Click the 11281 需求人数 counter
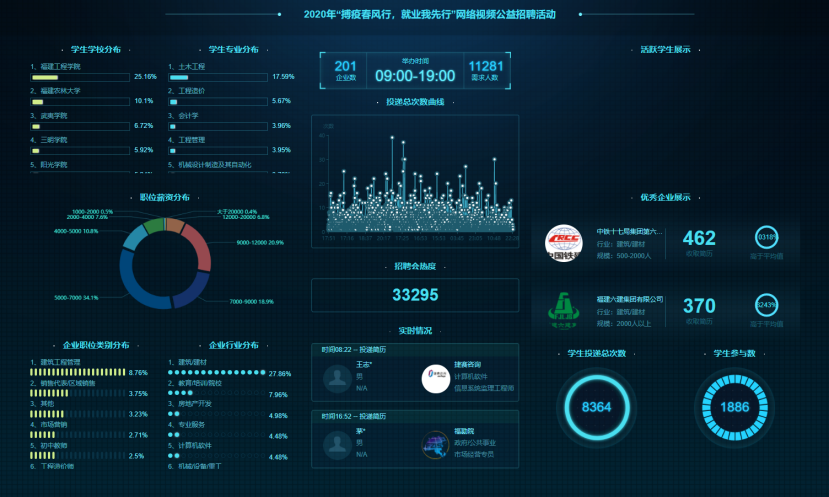This screenshot has width=829, height=497. pos(485,70)
